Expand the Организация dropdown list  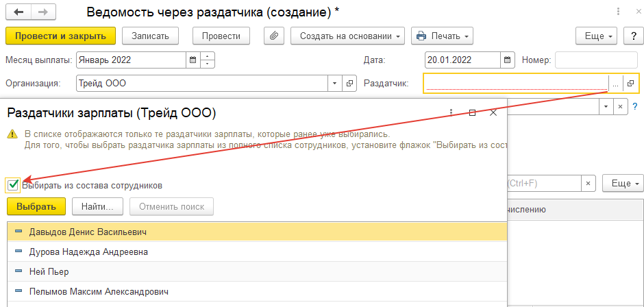click(x=335, y=84)
